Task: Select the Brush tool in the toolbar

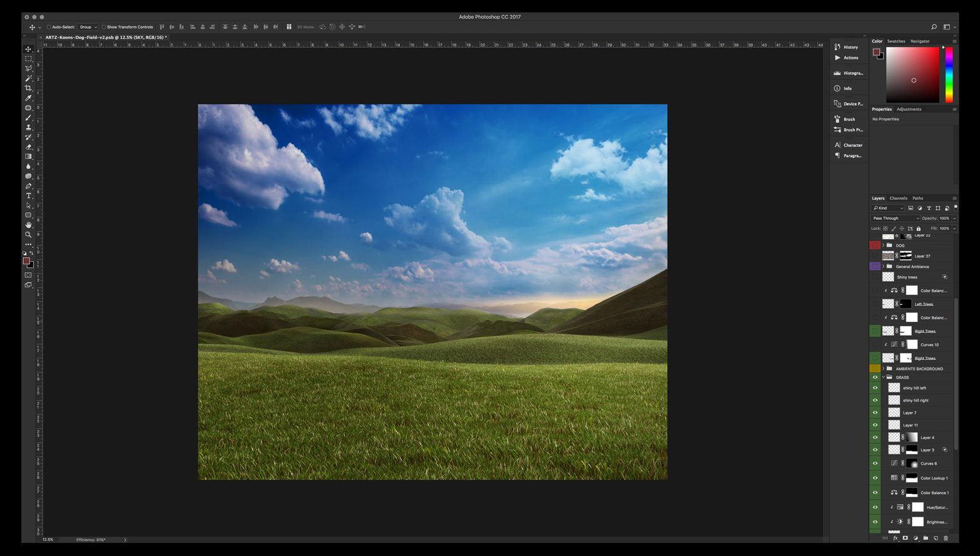Action: 28,118
